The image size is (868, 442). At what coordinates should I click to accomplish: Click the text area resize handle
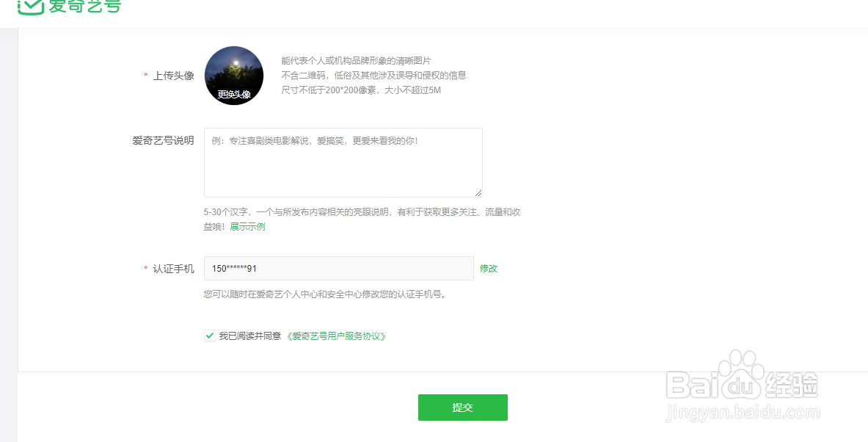478,193
